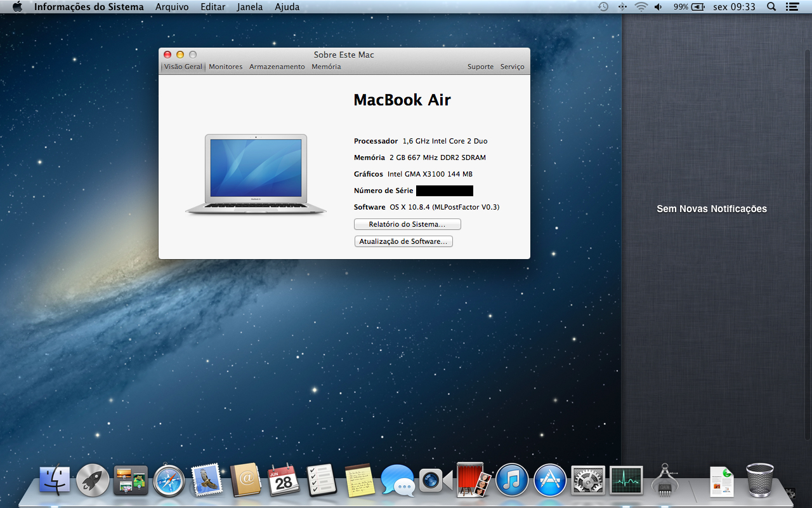Click the 99% battery percentage
The height and width of the screenshot is (508, 812).
coord(681,7)
